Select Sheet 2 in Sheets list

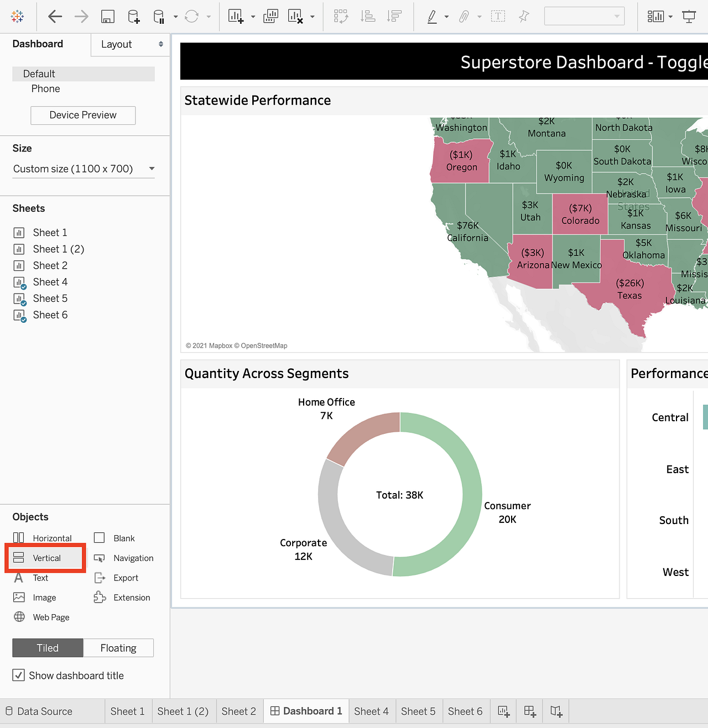pyautogui.click(x=40, y=265)
